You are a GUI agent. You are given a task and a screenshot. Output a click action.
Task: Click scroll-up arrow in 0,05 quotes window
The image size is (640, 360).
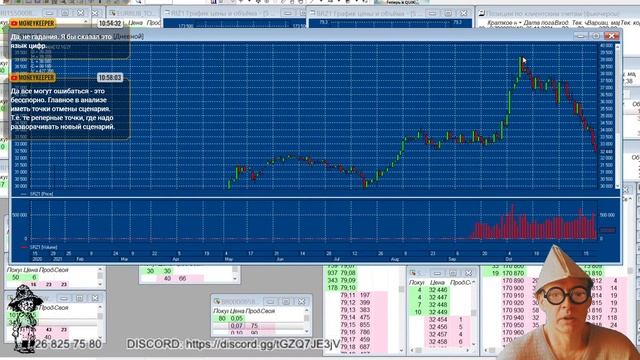pyautogui.click(x=307, y=311)
